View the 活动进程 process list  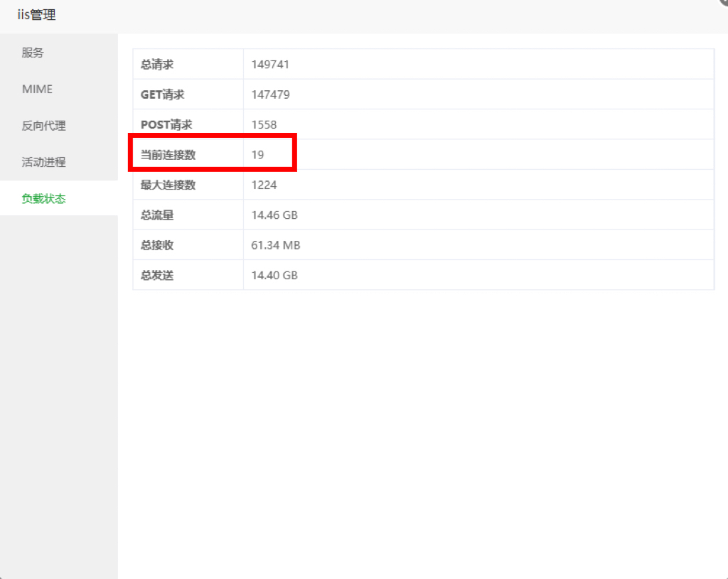pyautogui.click(x=44, y=162)
